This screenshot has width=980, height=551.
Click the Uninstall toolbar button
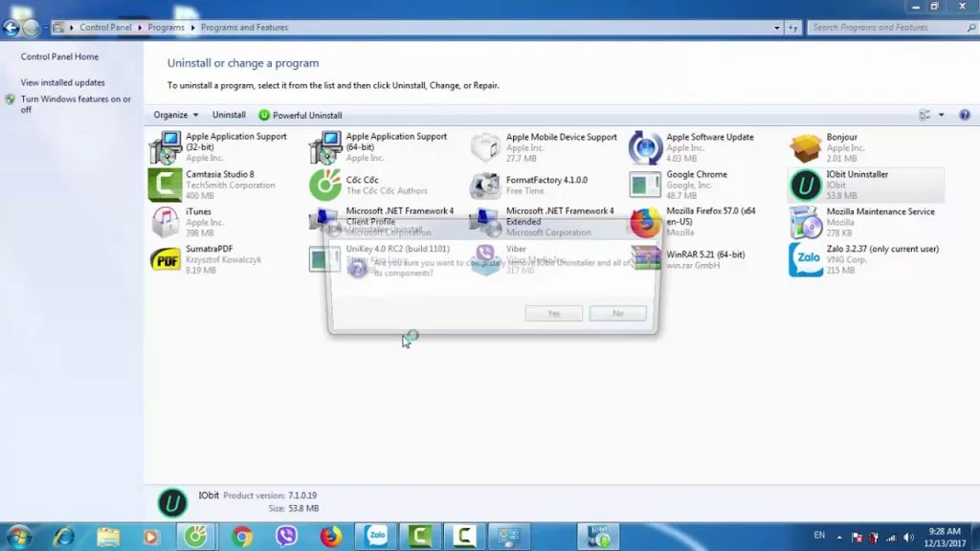[x=229, y=115]
